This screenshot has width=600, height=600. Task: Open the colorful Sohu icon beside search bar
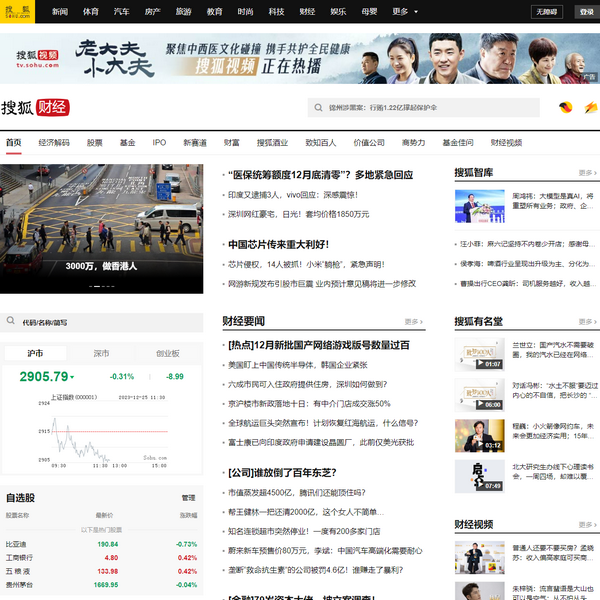point(566,108)
